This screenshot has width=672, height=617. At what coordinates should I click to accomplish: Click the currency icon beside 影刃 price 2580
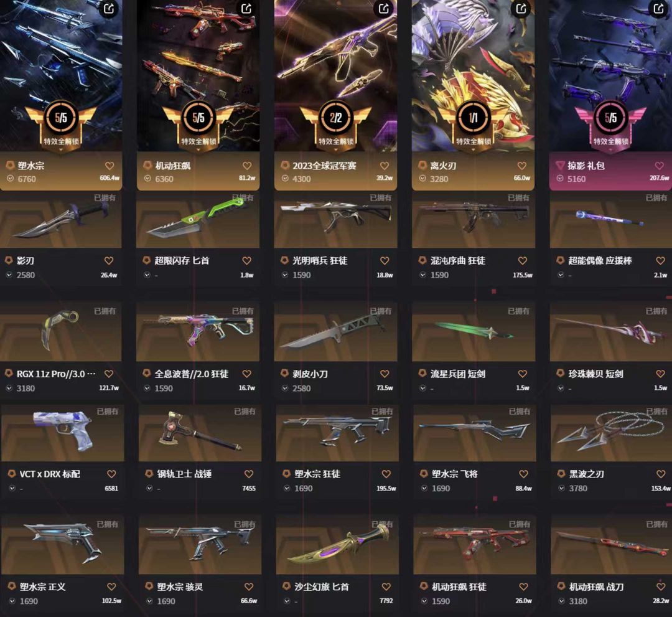[9, 275]
